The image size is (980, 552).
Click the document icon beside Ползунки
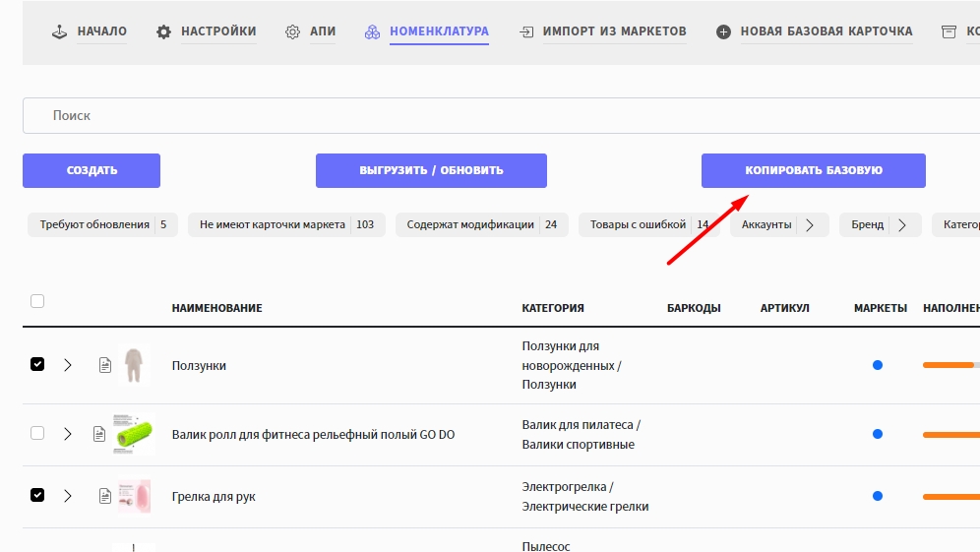[x=105, y=365]
